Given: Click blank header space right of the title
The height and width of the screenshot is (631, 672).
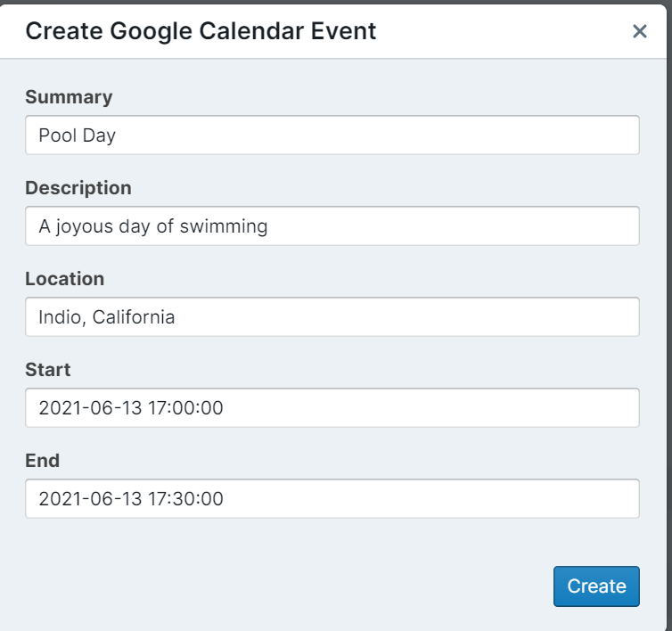Looking at the screenshot, I should pos(499,32).
